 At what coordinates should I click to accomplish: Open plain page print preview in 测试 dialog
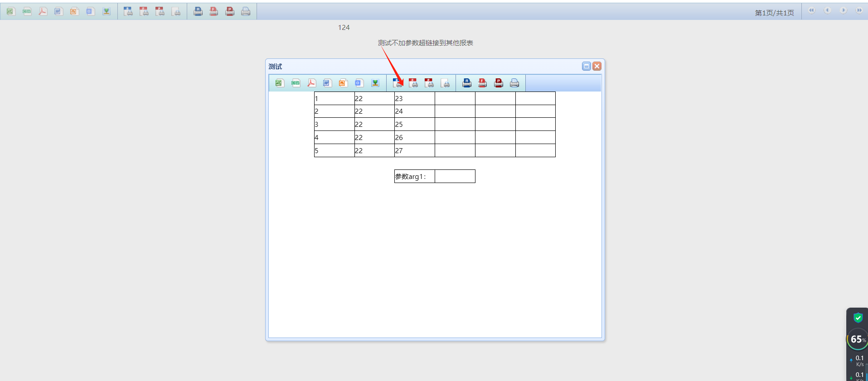point(446,83)
